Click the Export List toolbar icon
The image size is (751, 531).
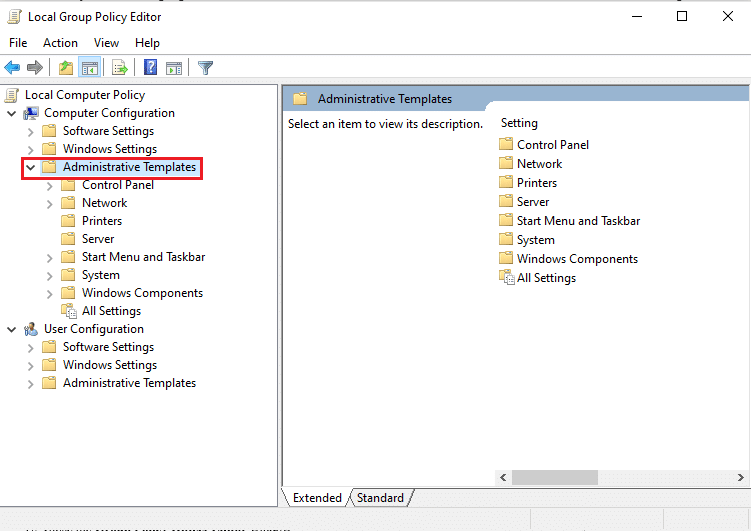coord(120,68)
